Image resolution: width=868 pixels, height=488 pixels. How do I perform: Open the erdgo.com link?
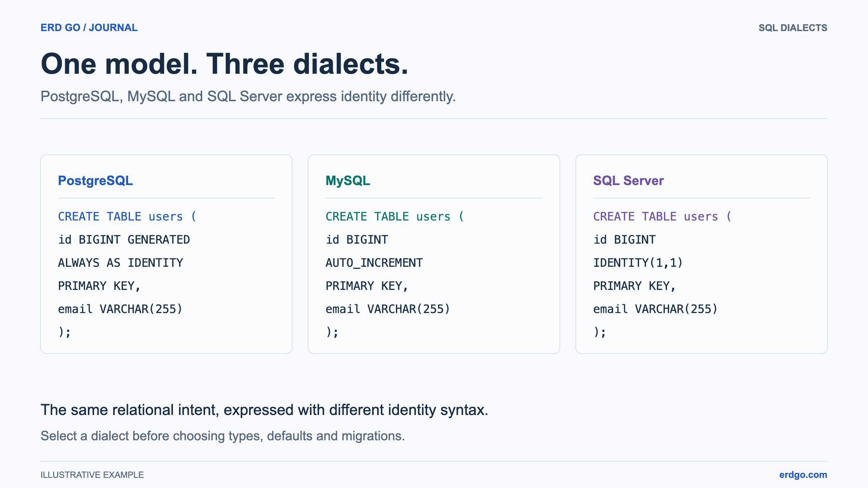tap(803, 475)
